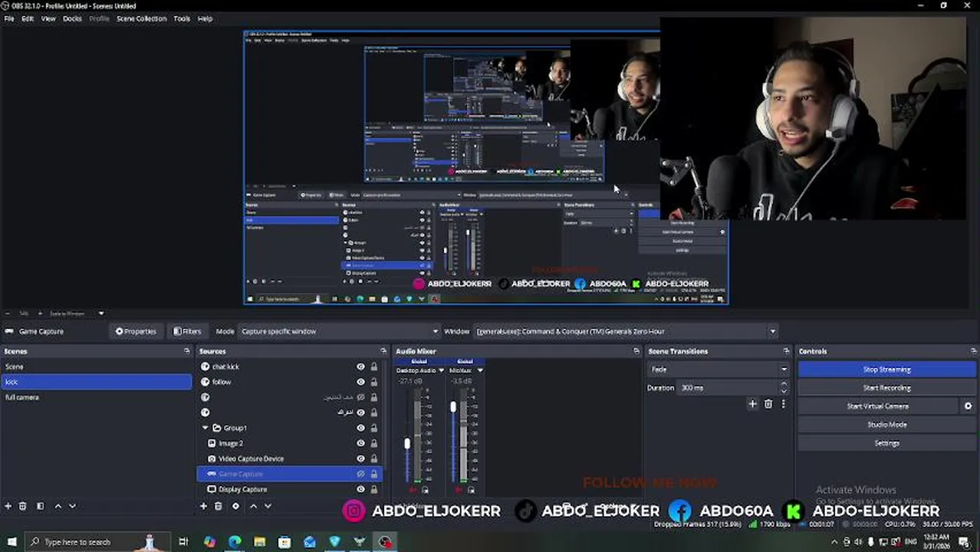Hide the Video Capture Device source
This screenshot has width=980, height=552.
[360, 458]
